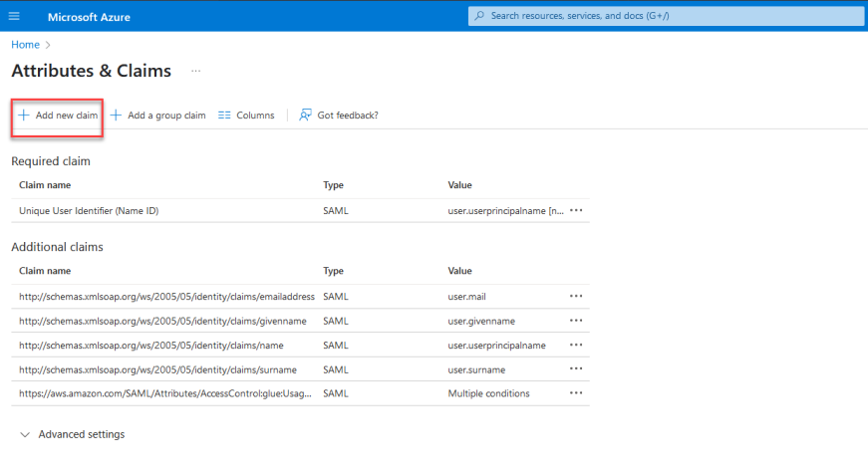This screenshot has height=476, width=868.
Task: Open the Columns chooser
Action: pos(246,115)
